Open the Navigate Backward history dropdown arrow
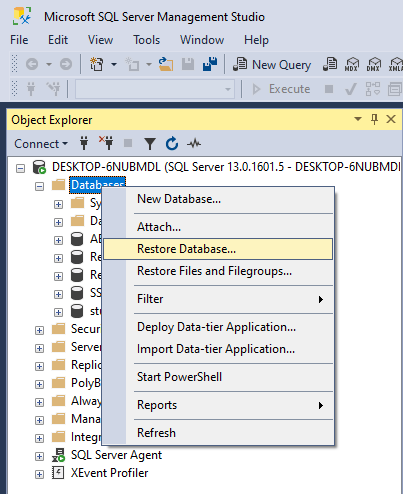 49,64
